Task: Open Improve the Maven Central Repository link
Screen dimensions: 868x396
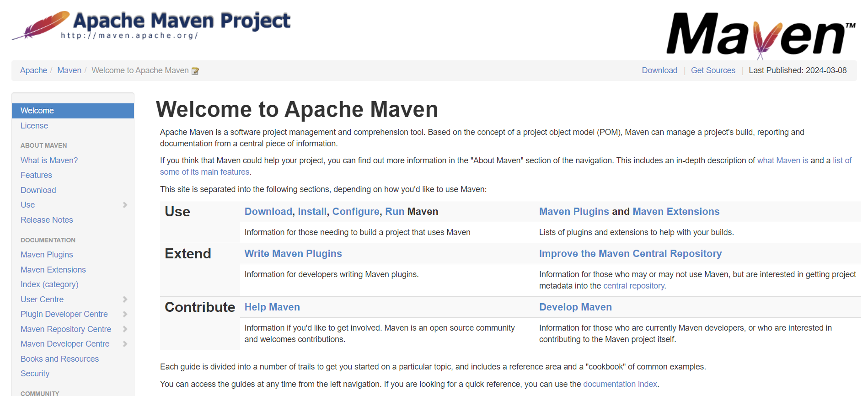Action: [x=630, y=254]
